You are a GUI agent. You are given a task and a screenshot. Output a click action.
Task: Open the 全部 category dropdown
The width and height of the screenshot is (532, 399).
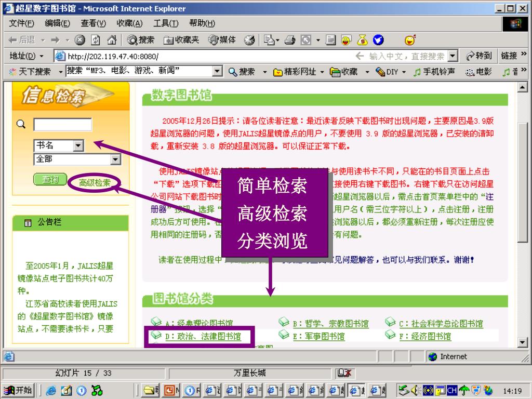[115, 159]
